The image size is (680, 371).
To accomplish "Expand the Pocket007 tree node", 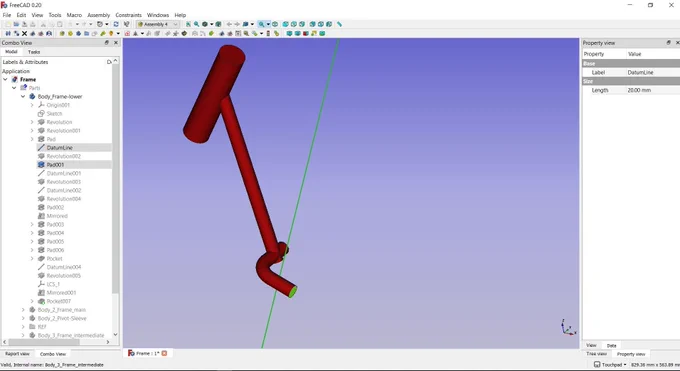I will pyautogui.click(x=32, y=301).
